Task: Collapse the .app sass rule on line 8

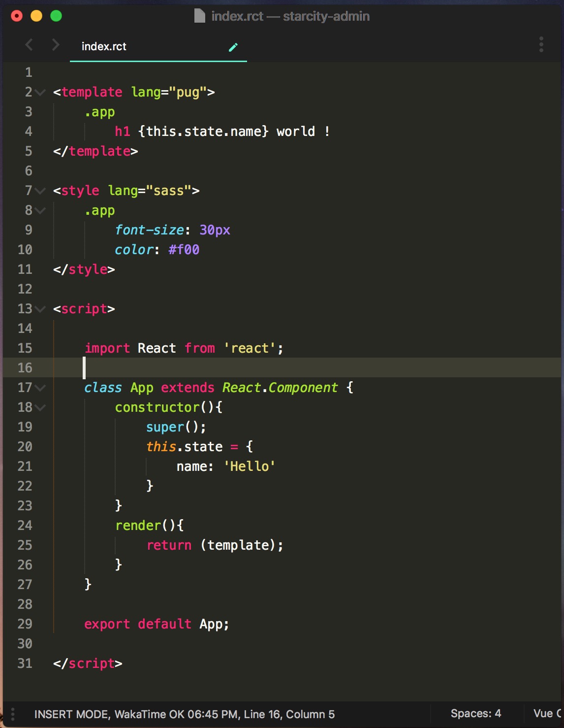Action: (41, 210)
